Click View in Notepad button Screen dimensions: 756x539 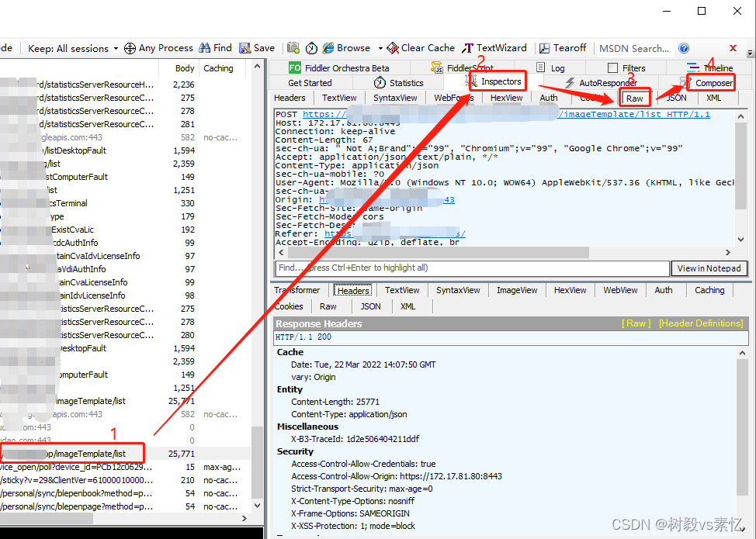(709, 268)
